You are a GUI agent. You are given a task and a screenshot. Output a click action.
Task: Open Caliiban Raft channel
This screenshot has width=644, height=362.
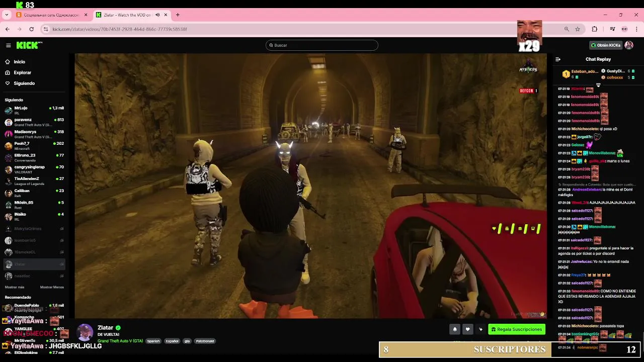tap(34, 193)
